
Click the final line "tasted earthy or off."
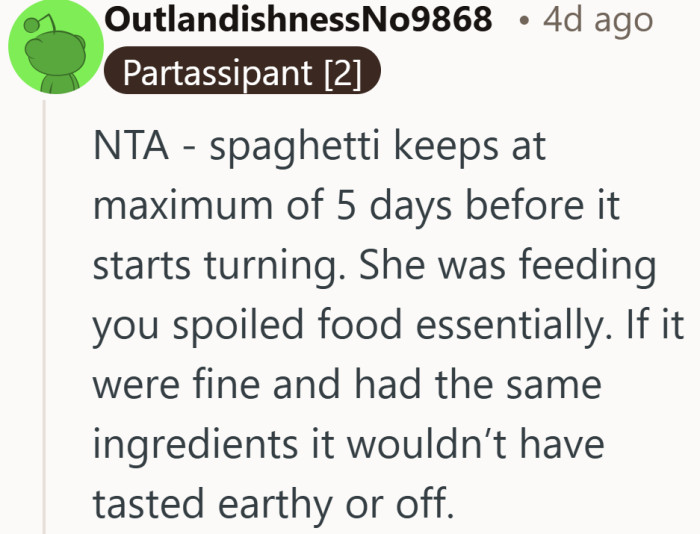266,505
